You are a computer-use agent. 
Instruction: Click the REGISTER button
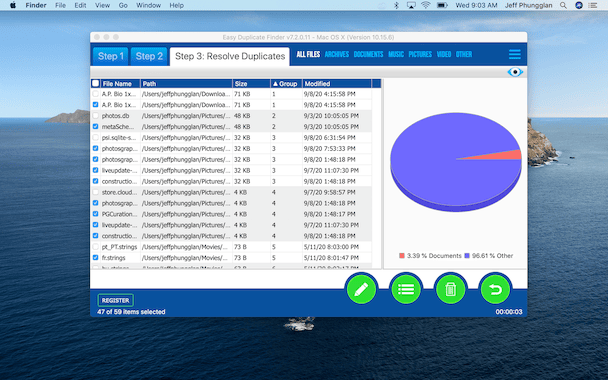(116, 300)
